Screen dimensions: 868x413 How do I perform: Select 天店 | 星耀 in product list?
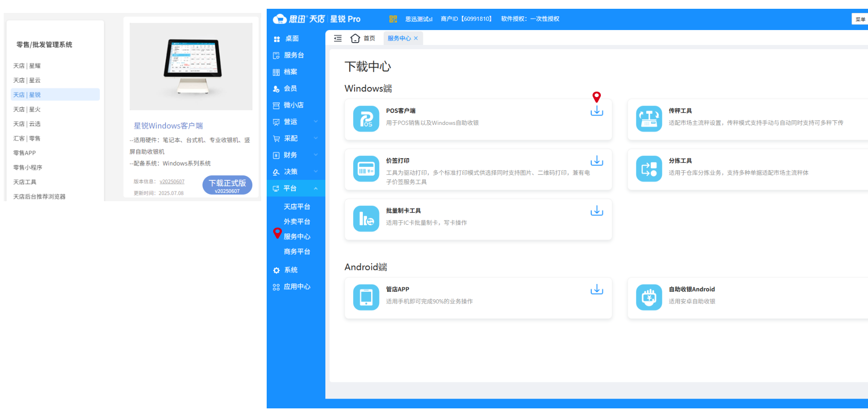[x=27, y=66]
